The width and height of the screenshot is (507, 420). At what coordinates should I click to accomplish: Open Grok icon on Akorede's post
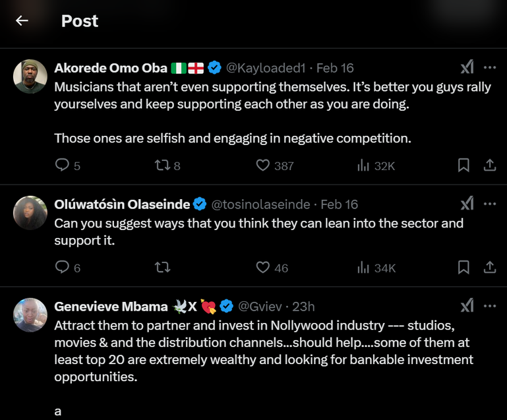(467, 67)
